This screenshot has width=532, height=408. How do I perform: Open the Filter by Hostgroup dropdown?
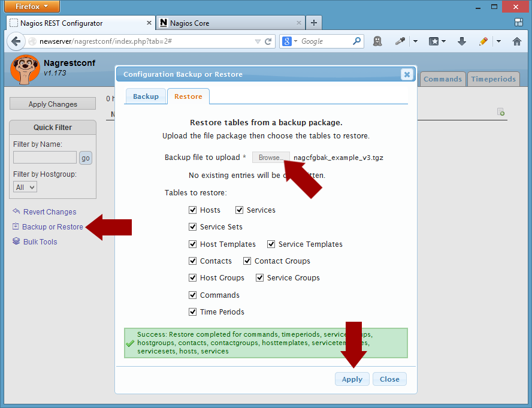coord(25,187)
